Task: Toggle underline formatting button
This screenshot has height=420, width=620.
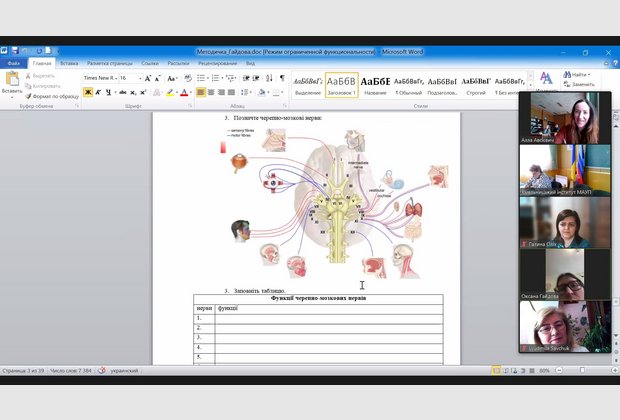Action: pyautogui.click(x=110, y=92)
